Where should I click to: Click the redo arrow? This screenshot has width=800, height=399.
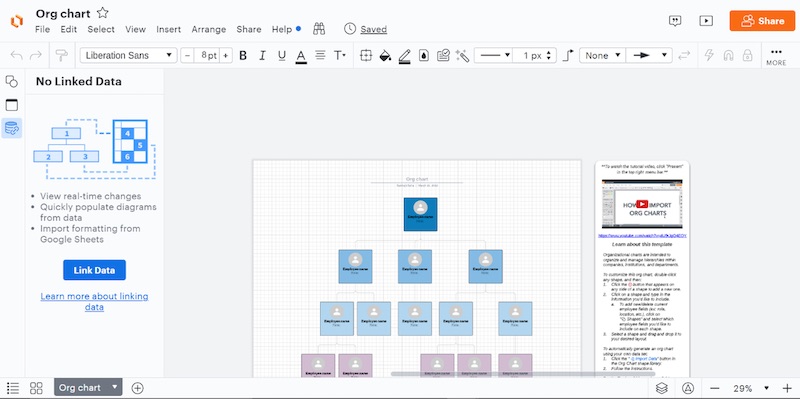coord(36,55)
